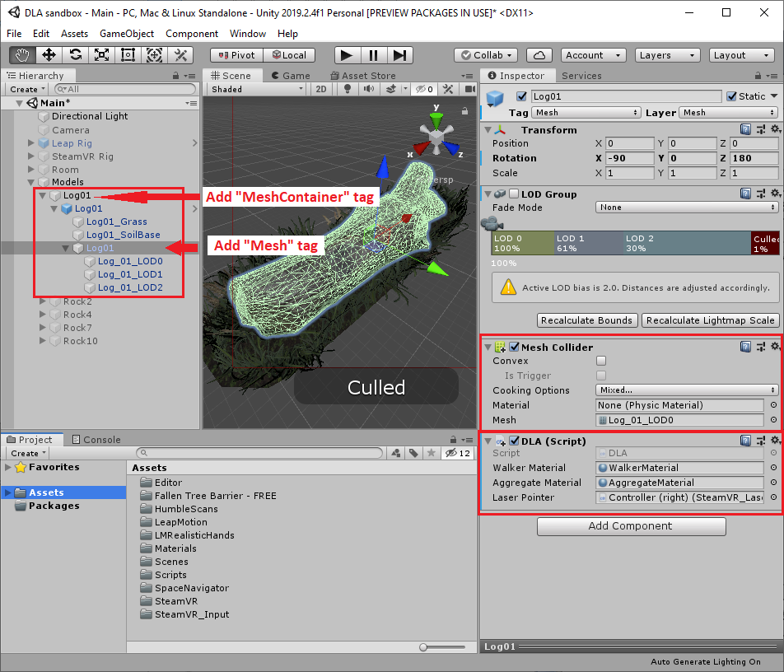Toggle scene audio icon

pos(369,89)
